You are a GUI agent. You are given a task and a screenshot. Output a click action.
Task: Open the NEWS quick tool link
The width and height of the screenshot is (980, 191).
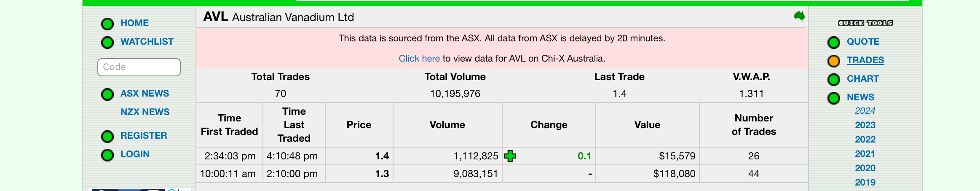click(x=860, y=97)
